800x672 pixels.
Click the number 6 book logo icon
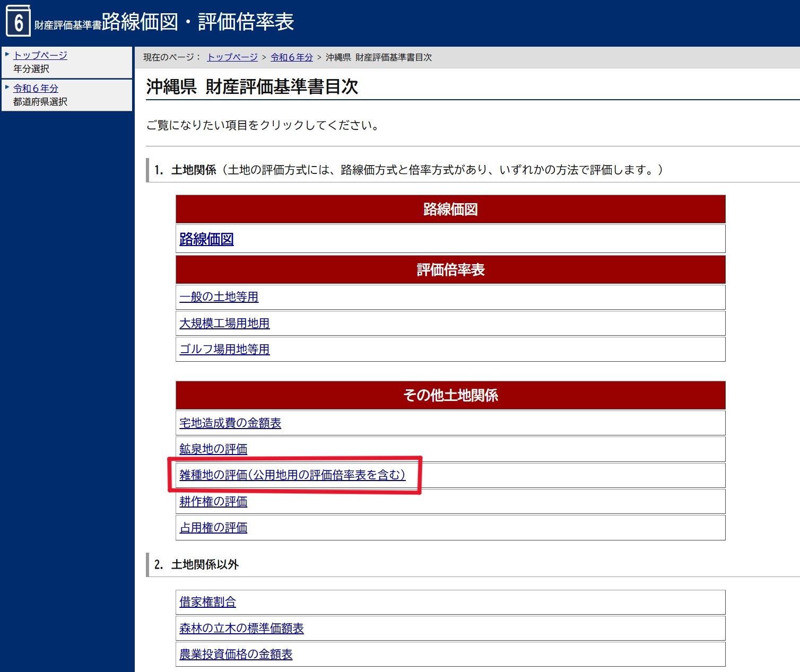tap(18, 21)
